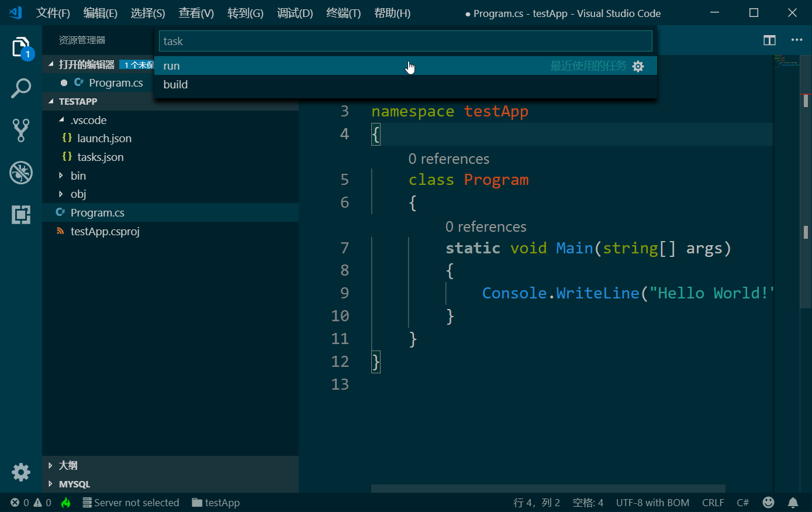This screenshot has width=812, height=512.
Task: Click CRLF line ending in status bar
Action: click(713, 503)
